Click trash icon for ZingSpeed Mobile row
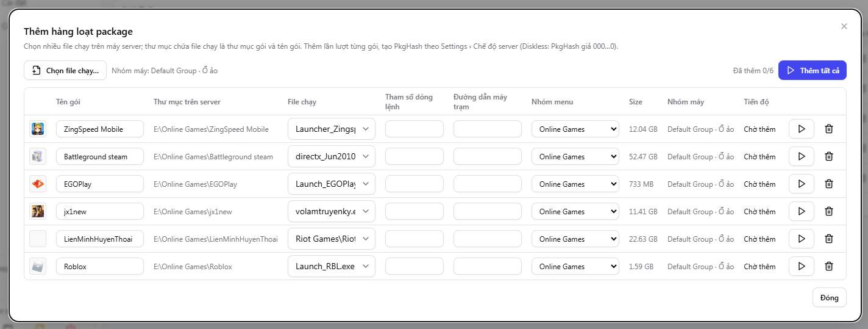The height and width of the screenshot is (329, 868). pyautogui.click(x=829, y=129)
